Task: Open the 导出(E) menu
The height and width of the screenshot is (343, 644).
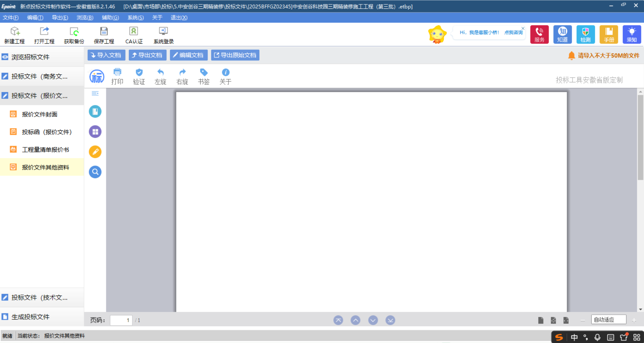Action: tap(60, 17)
